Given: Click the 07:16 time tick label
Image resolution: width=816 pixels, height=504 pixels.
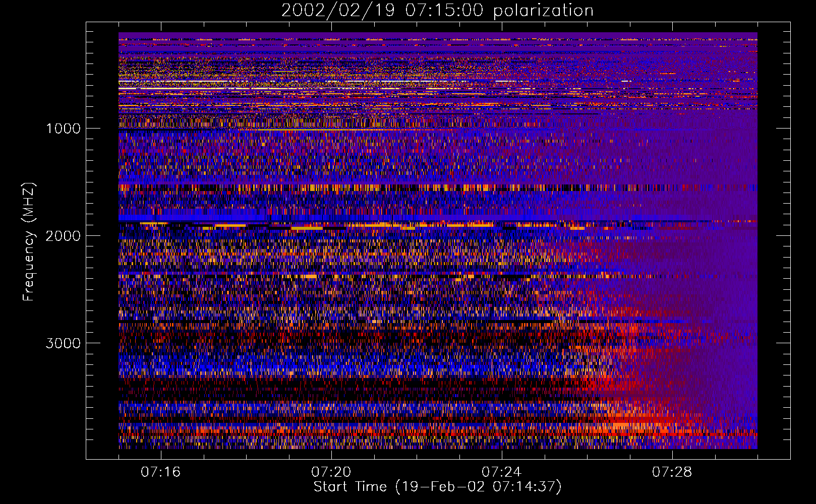Looking at the screenshot, I should [x=161, y=472].
